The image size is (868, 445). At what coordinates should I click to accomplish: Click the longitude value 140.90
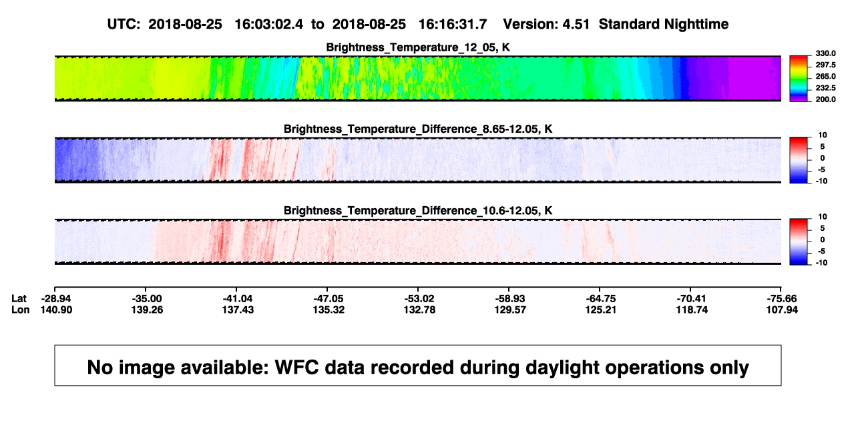tap(55, 310)
